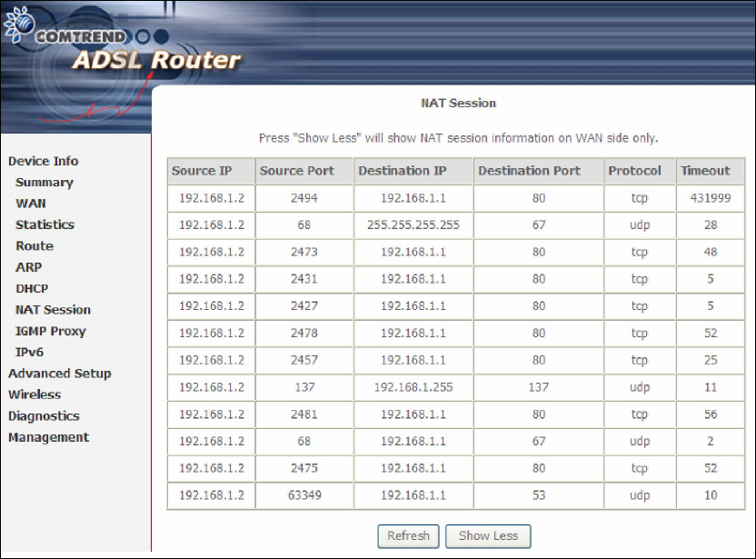
Task: Click destination port 137 cell
Action: pyautogui.click(x=539, y=387)
